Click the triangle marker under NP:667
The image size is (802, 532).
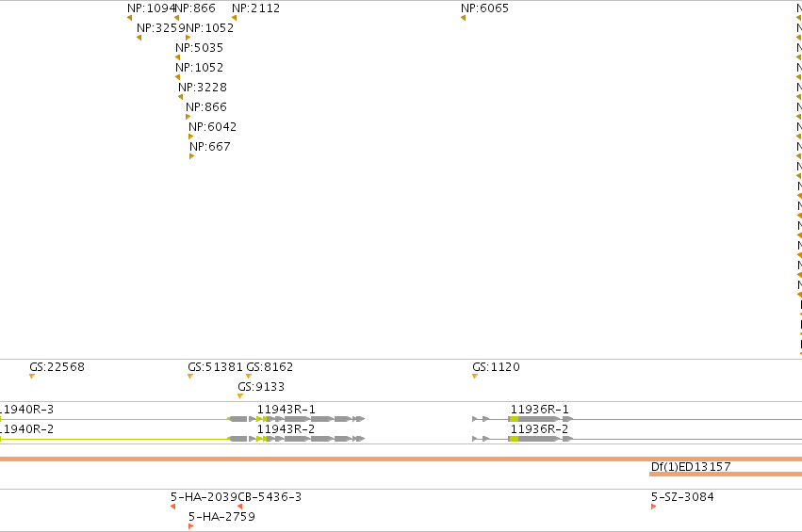(192, 156)
